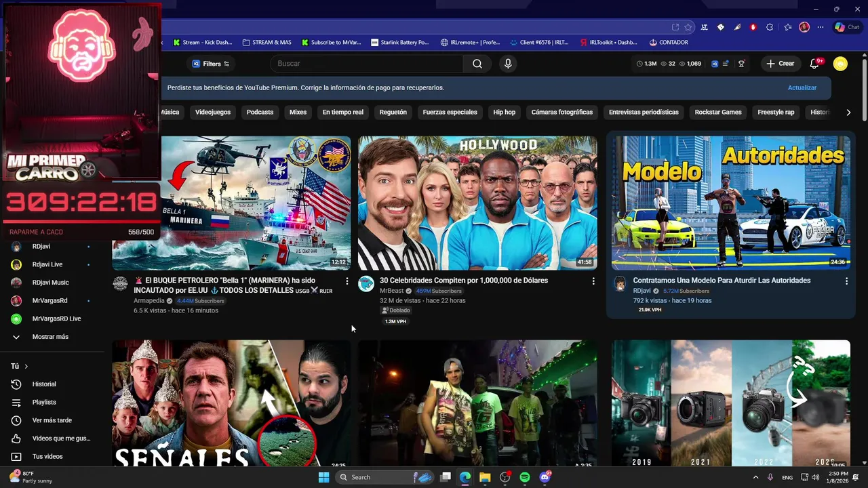This screenshot has height=488, width=868.
Task: Open Spotify from the taskbar
Action: tap(525, 477)
